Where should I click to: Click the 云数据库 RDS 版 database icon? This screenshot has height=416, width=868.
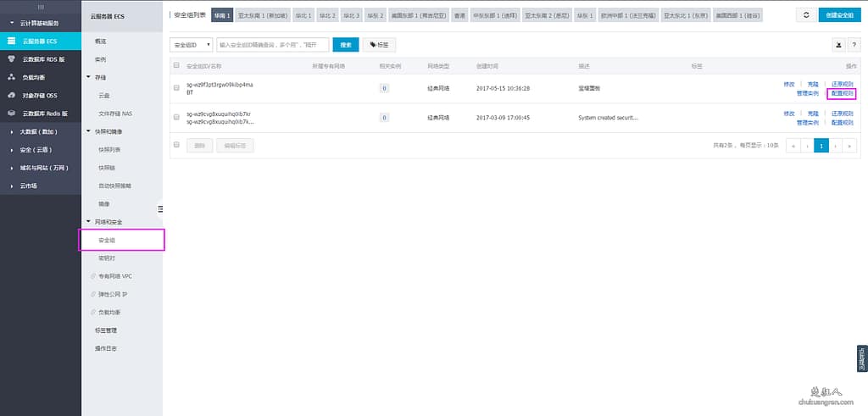[x=11, y=58]
